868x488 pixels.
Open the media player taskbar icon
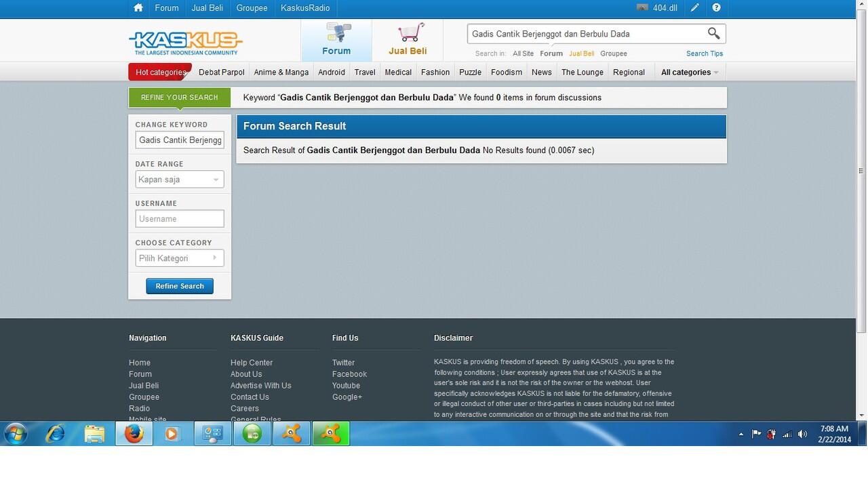point(174,434)
